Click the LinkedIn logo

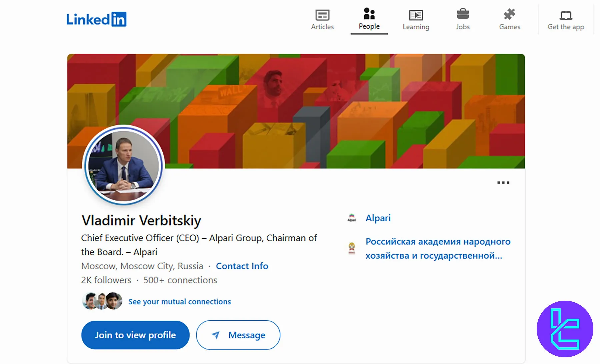point(96,19)
